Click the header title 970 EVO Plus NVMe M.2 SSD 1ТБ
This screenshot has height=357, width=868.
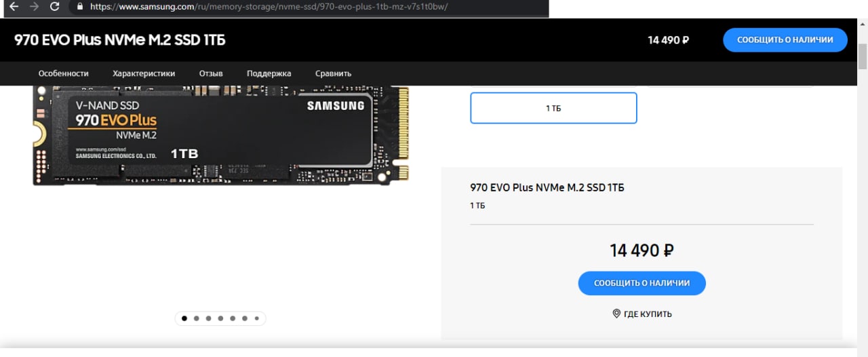tap(119, 40)
